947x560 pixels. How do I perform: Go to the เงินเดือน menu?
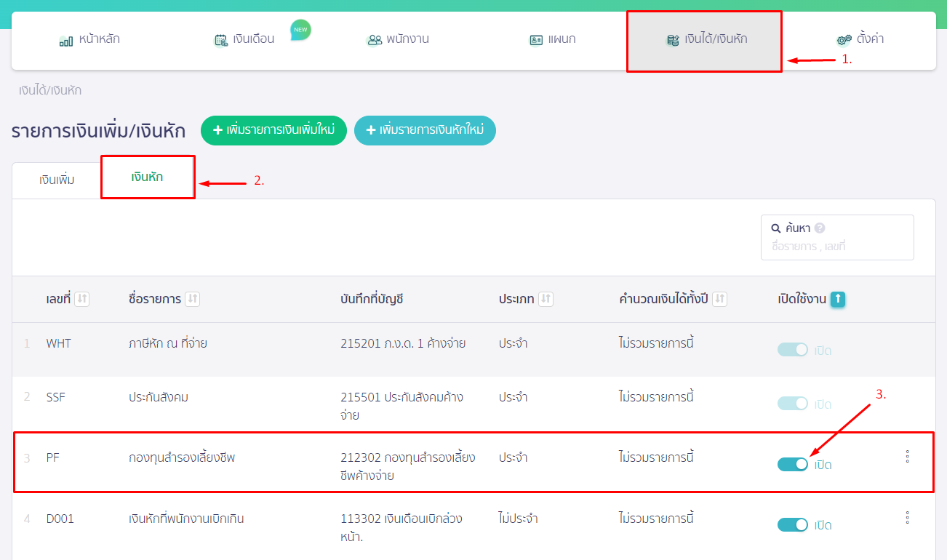pos(244,39)
